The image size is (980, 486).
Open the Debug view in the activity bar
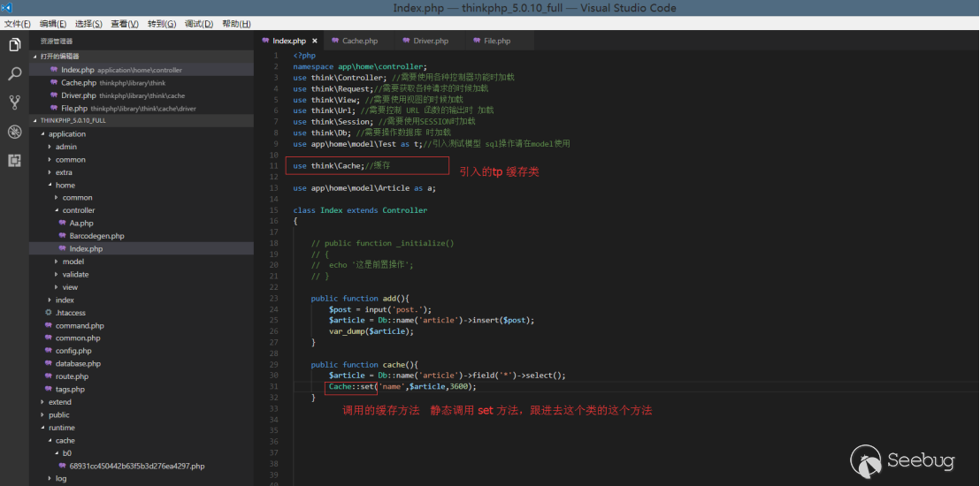(x=14, y=132)
